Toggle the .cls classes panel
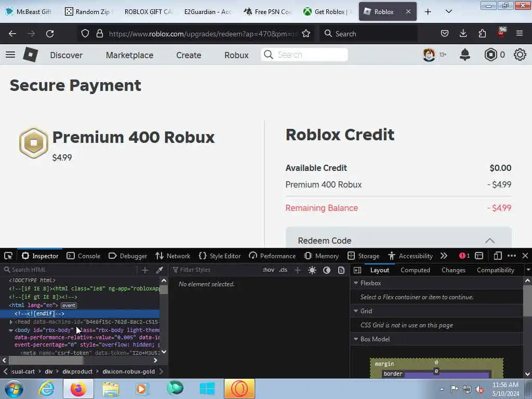 (283, 270)
